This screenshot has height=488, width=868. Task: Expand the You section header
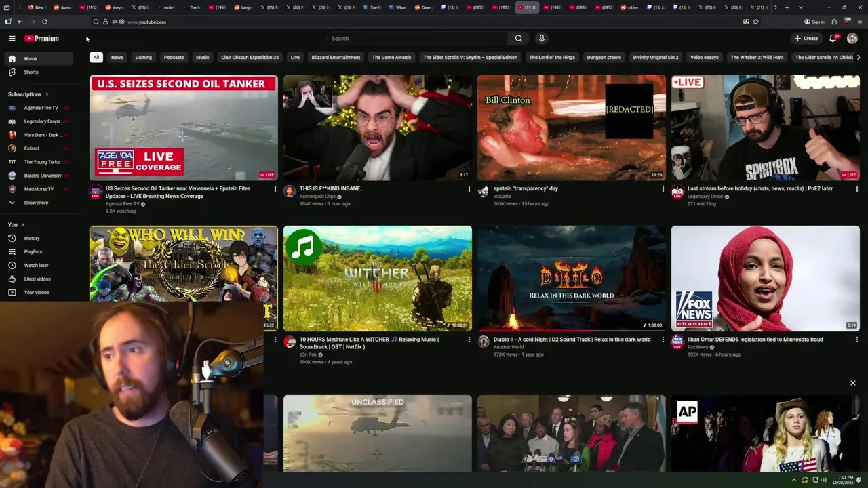tap(16, 224)
